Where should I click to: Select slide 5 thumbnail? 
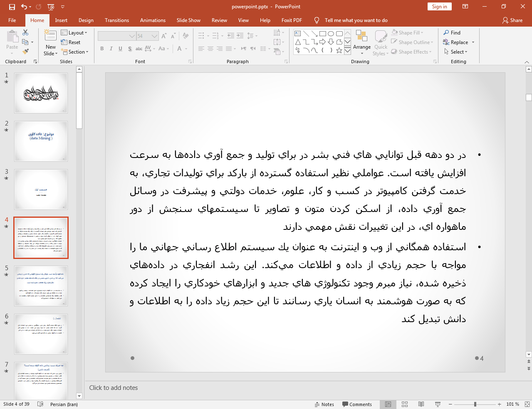click(x=41, y=286)
